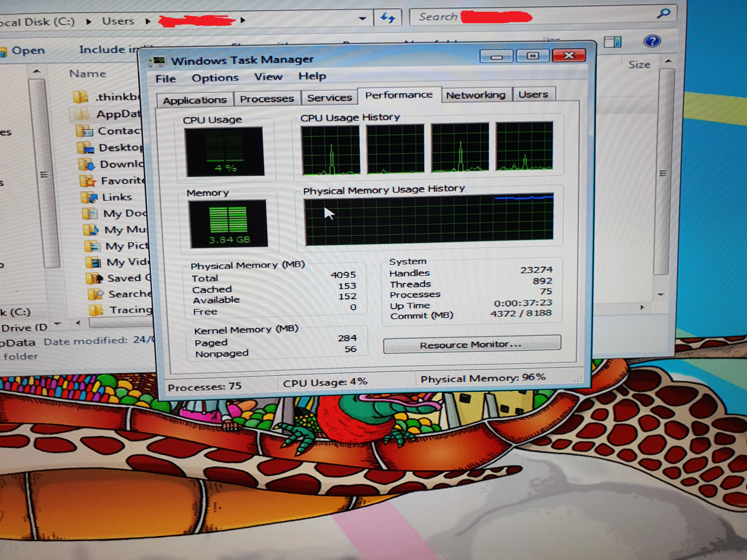Image resolution: width=747 pixels, height=560 pixels.
Task: Click the Explorer search magnifier icon
Action: point(664,14)
